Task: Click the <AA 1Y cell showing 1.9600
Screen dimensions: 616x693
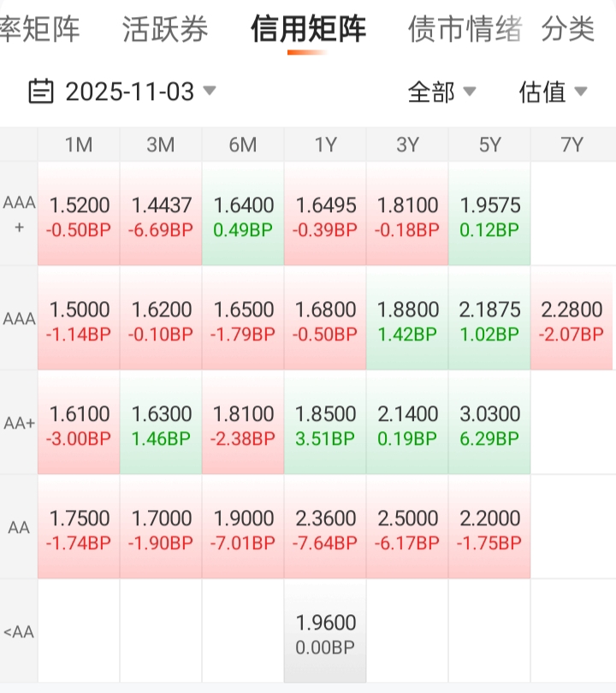Action: (325, 633)
